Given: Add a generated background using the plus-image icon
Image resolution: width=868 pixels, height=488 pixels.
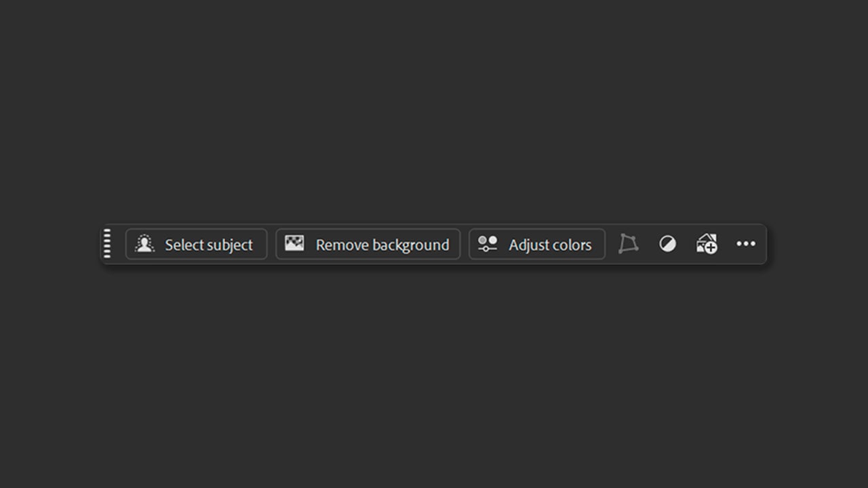Looking at the screenshot, I should (x=707, y=244).
